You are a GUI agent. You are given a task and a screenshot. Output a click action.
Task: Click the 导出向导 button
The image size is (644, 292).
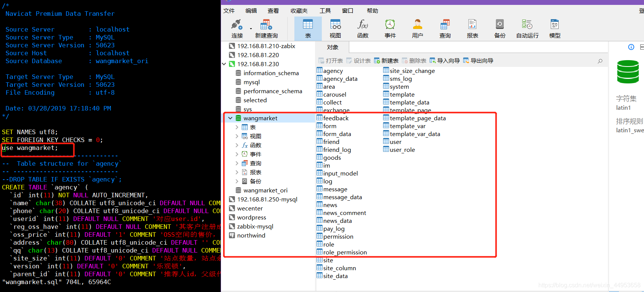pyautogui.click(x=478, y=61)
